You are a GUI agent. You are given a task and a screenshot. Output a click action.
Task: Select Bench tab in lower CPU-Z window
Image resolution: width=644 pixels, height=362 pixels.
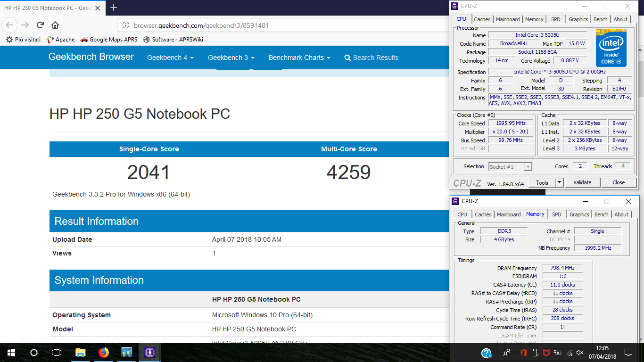pos(601,214)
